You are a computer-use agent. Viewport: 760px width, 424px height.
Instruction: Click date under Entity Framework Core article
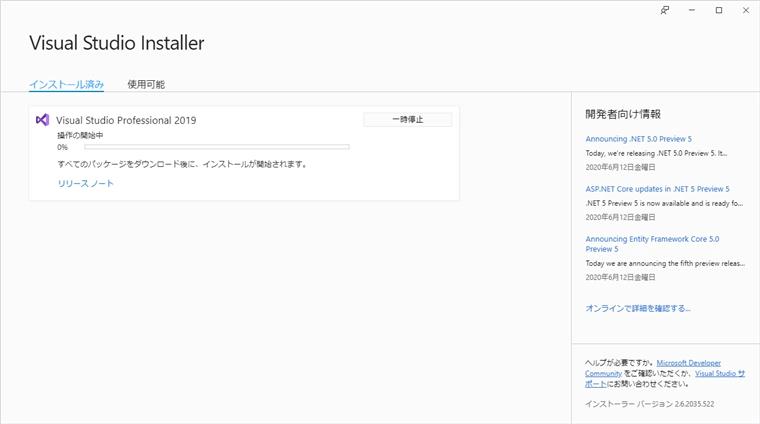[x=620, y=277]
